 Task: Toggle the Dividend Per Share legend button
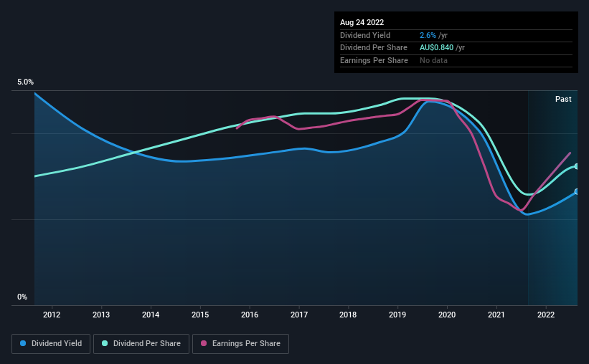tap(142, 343)
